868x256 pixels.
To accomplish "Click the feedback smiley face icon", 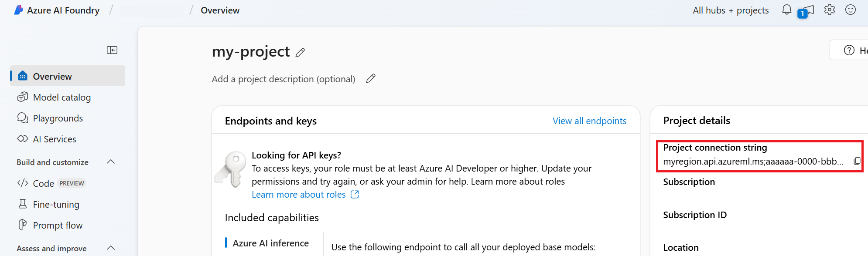I will click(x=850, y=10).
